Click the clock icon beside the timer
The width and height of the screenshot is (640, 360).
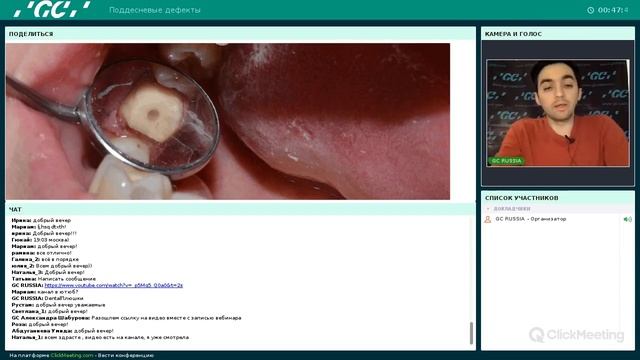[591, 10]
